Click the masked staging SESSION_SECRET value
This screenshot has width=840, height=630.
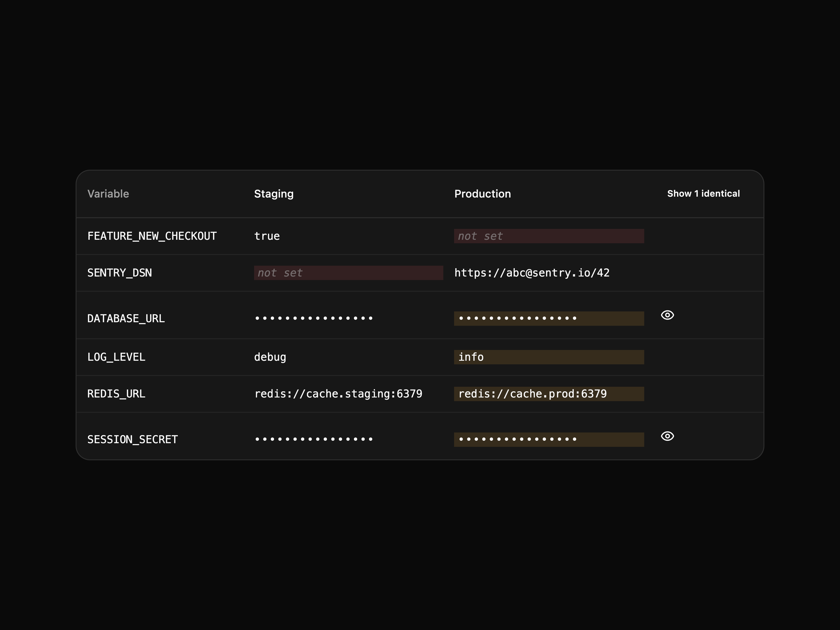click(314, 439)
